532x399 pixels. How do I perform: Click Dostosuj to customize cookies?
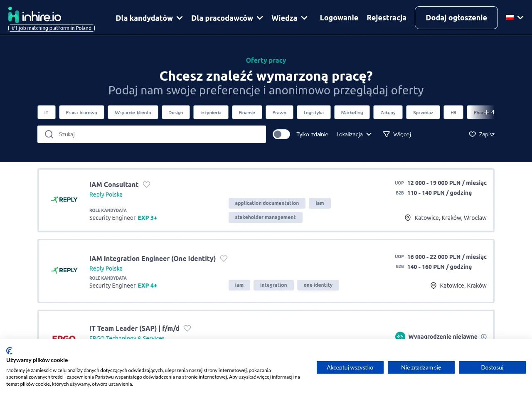point(492,367)
